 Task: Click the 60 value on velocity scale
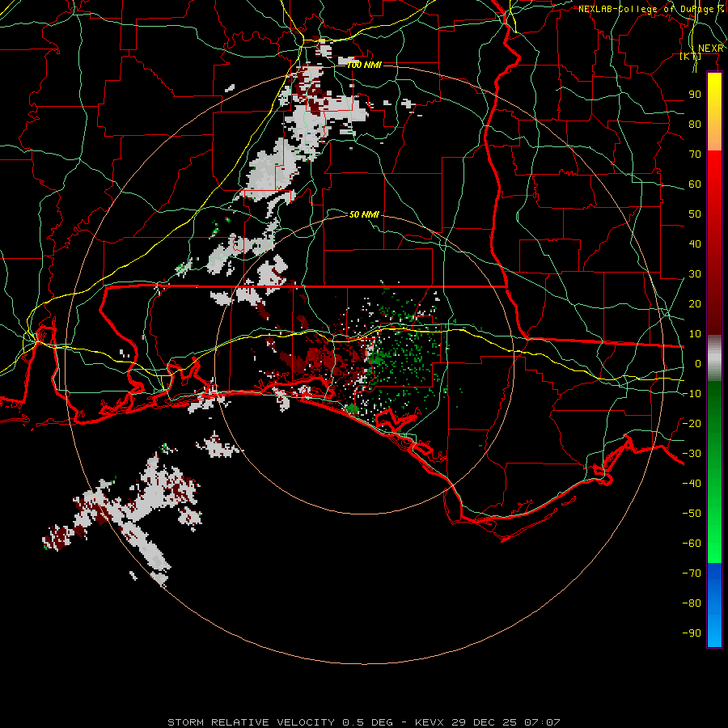coord(695,184)
